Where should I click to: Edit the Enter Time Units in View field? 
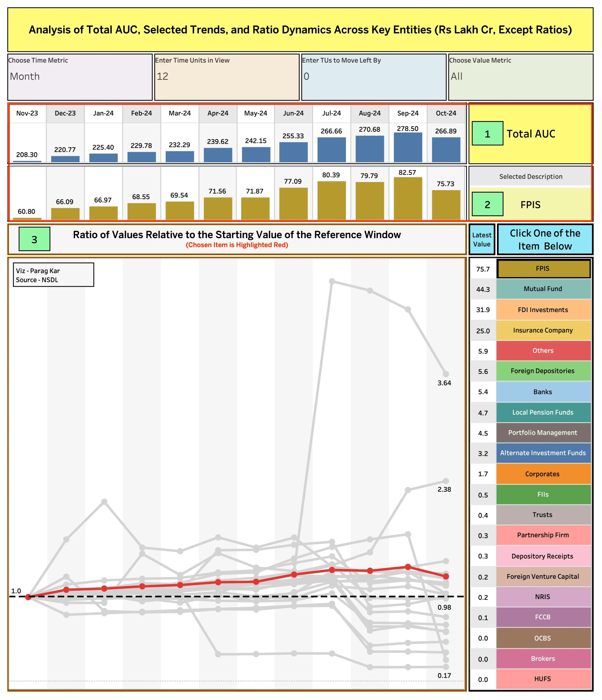226,77
